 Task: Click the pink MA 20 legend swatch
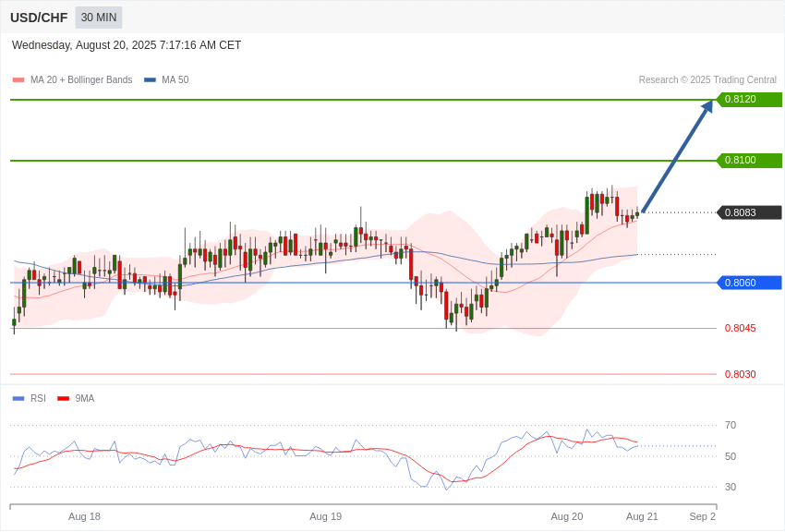click(18, 79)
